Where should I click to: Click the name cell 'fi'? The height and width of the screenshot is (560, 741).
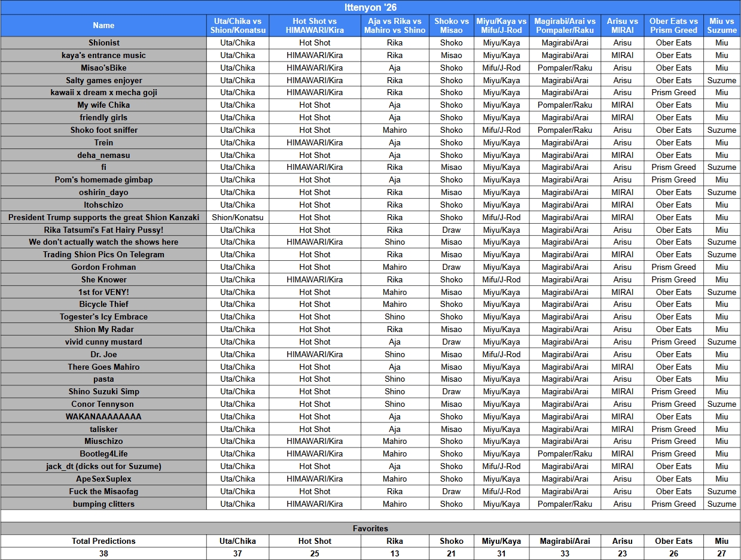click(103, 168)
